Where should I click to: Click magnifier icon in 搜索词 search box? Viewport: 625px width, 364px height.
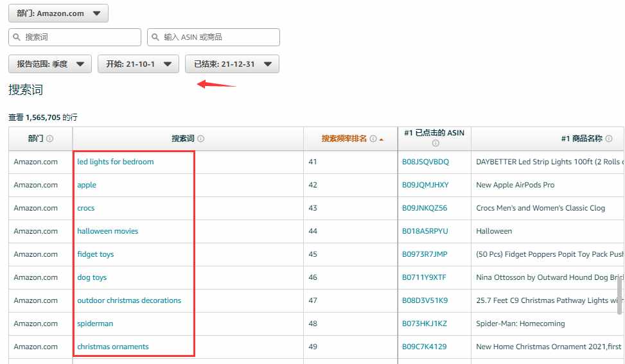17,37
